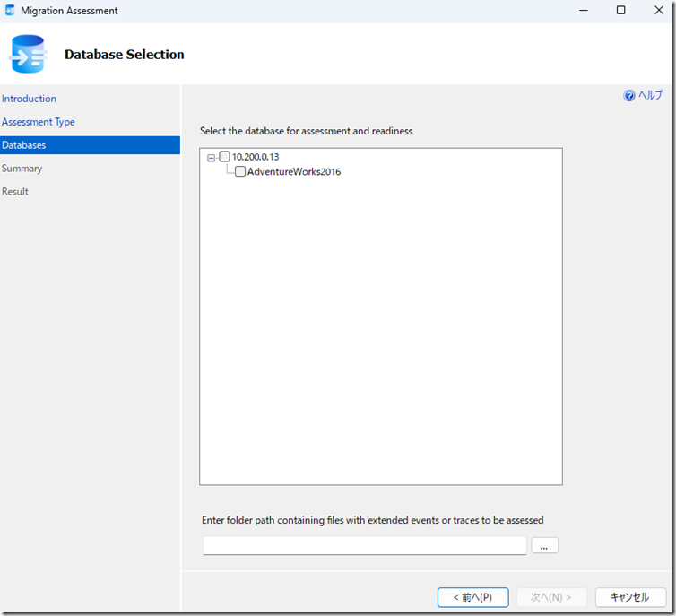The height and width of the screenshot is (616, 676).
Task: Click the Migration Assessment title bar app icon
Action: point(11,11)
